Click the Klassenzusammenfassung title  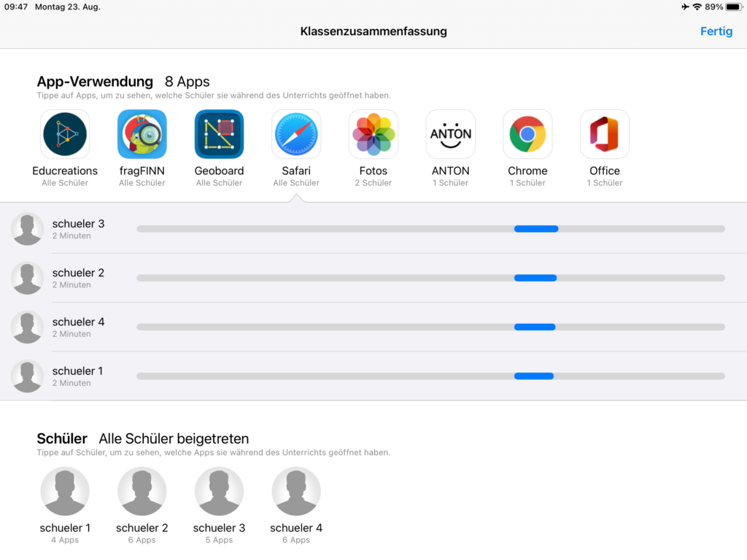click(373, 31)
